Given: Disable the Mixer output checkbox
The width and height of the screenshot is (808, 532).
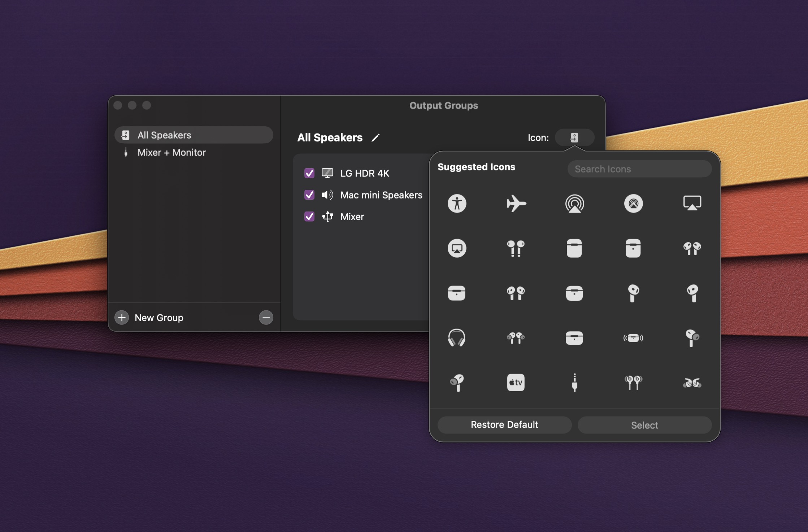Looking at the screenshot, I should pyautogui.click(x=309, y=217).
